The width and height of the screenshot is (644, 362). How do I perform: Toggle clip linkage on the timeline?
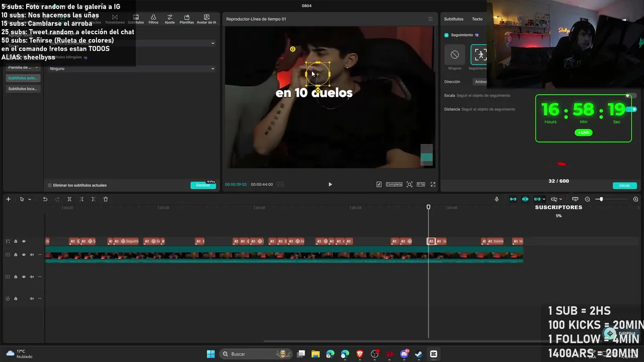tap(537, 199)
